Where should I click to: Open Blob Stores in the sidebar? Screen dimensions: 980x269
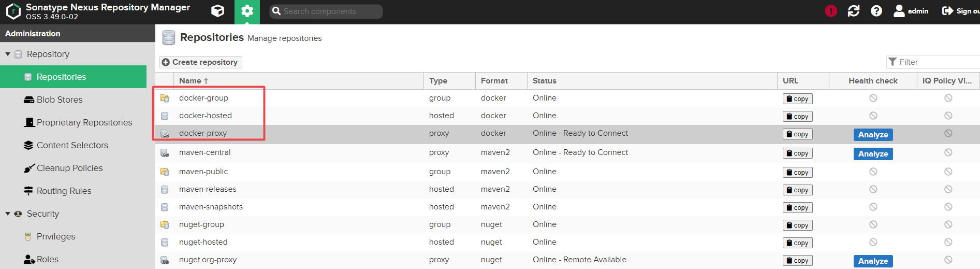[x=60, y=100]
